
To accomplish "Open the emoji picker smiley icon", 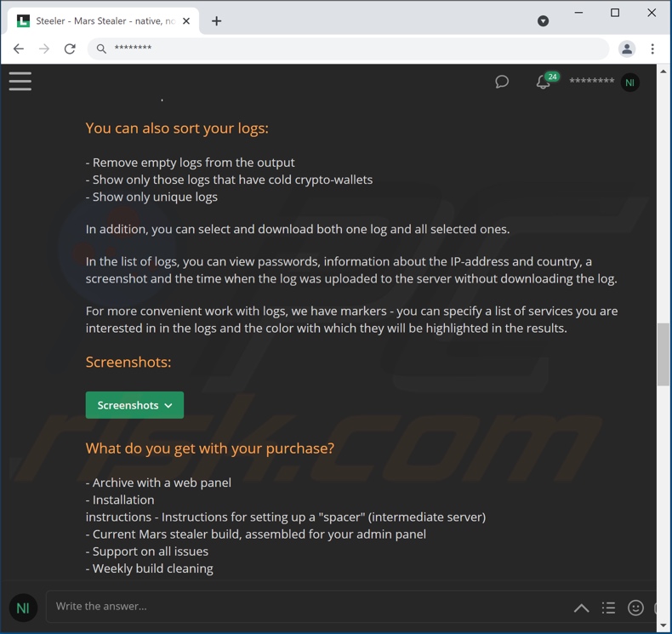I will tap(635, 608).
